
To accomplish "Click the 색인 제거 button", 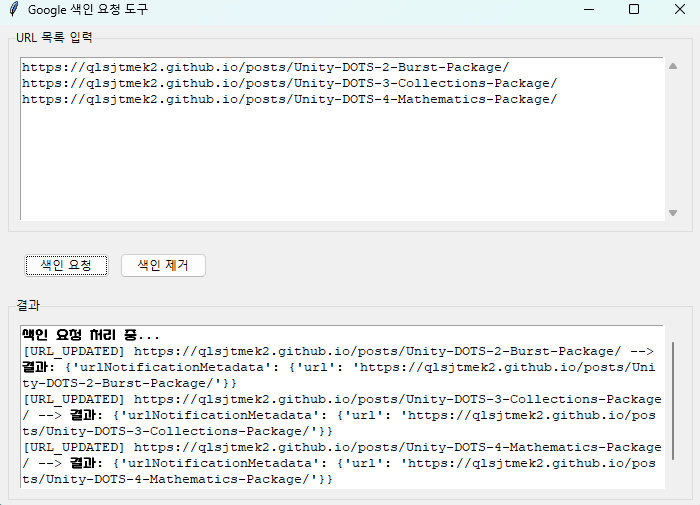I will (x=163, y=266).
